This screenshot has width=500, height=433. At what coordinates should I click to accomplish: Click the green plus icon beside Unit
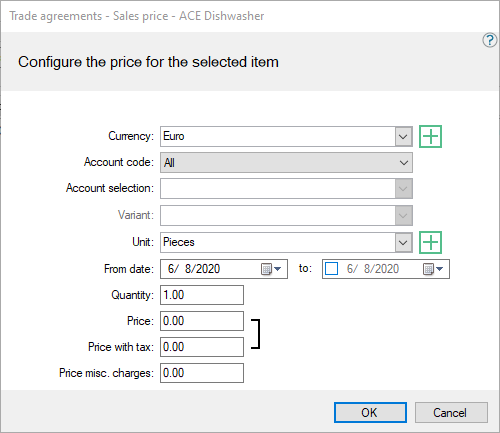[x=430, y=242]
